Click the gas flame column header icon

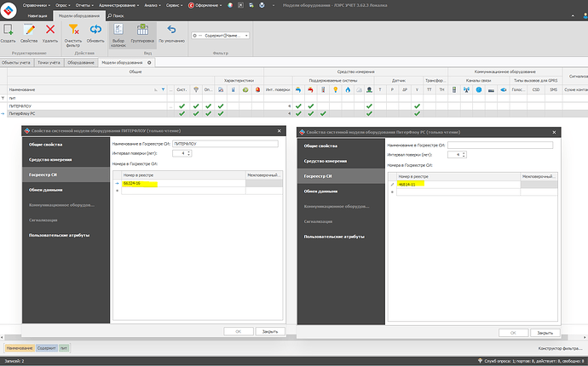(348, 89)
